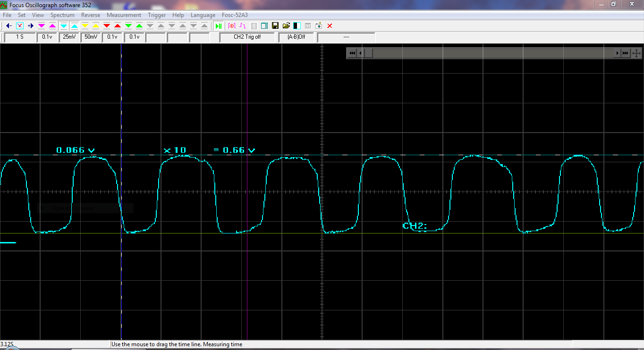Click the 25mV scale field
Image resolution: width=644 pixels, height=350 pixels.
pyautogui.click(x=69, y=37)
